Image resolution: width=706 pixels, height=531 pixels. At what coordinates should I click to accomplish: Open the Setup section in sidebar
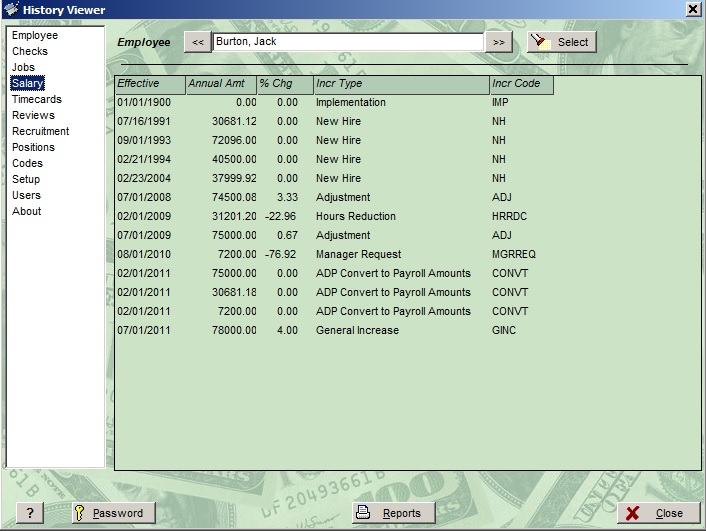click(26, 179)
